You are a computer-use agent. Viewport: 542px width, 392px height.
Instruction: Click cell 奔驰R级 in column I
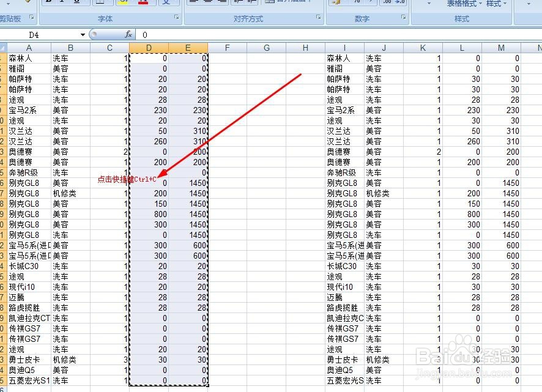[344, 172]
